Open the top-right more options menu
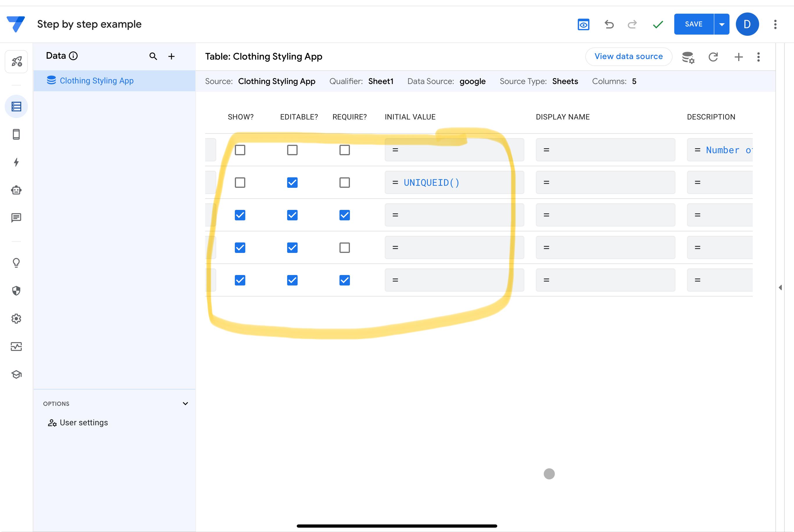 [x=775, y=24]
